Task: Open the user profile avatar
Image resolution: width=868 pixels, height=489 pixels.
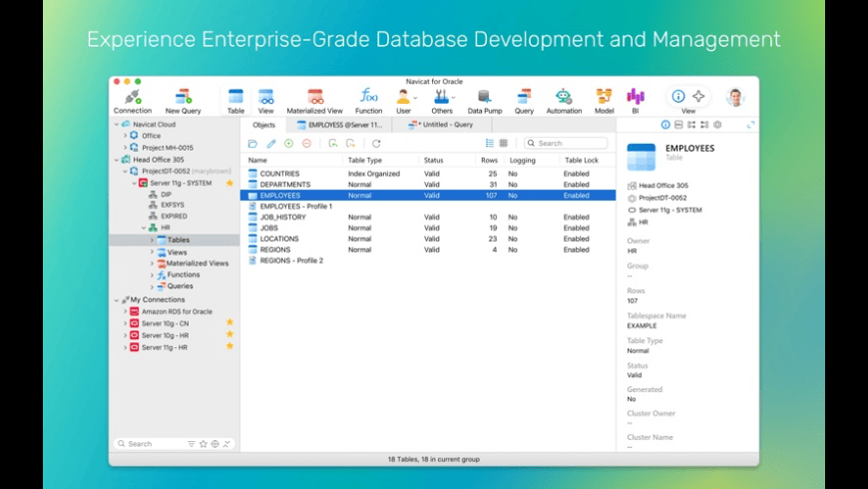Action: click(735, 97)
